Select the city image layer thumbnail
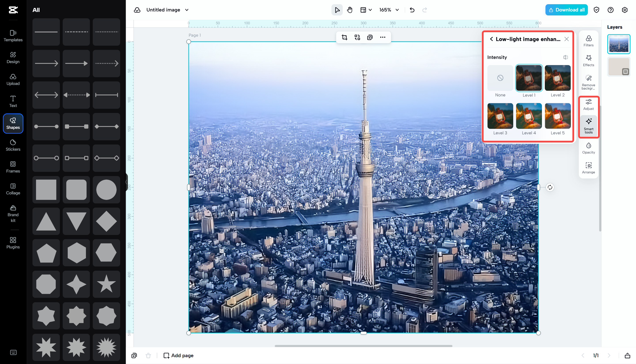The image size is (636, 364). 619,44
